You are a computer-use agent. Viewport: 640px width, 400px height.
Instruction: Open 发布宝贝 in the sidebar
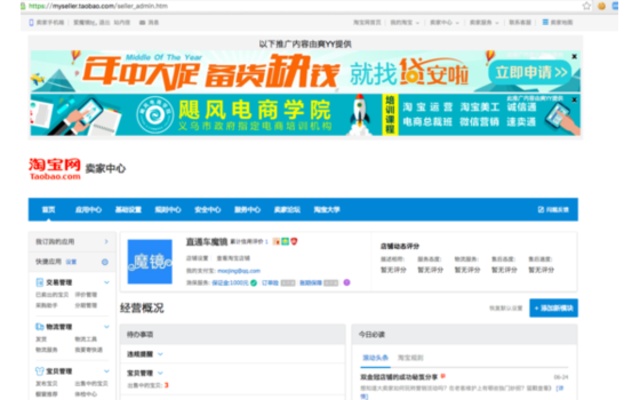pyautogui.click(x=47, y=383)
